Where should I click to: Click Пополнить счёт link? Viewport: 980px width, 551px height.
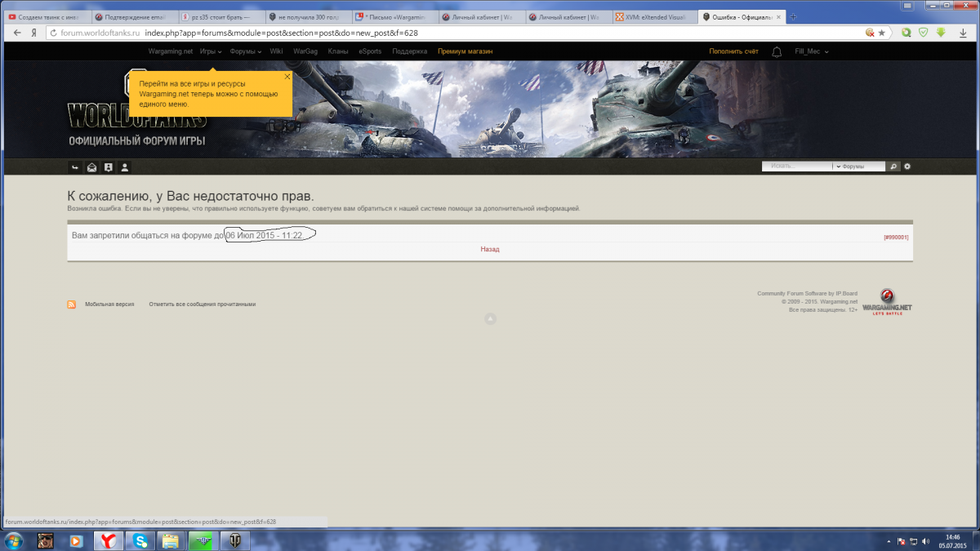point(733,51)
